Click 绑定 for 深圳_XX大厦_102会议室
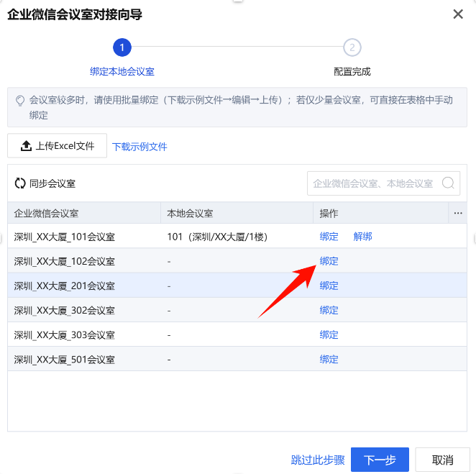Viewport: 476px width, 474px height. click(x=329, y=261)
